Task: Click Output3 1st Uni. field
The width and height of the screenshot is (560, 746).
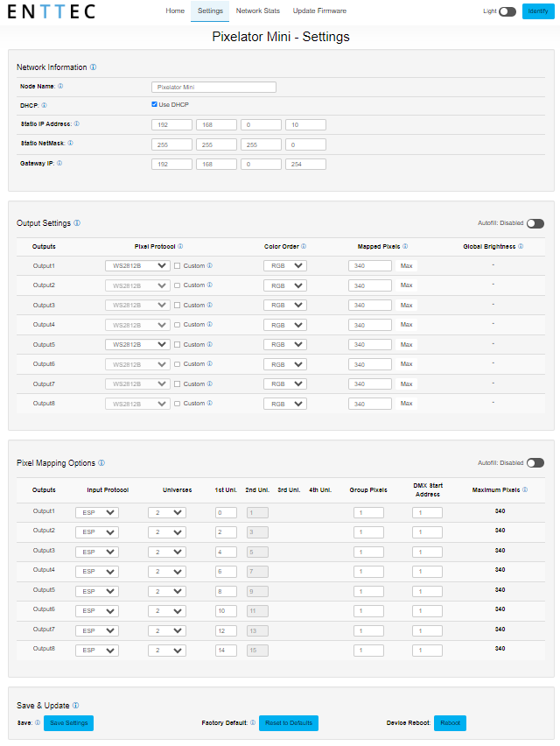Action: click(226, 552)
